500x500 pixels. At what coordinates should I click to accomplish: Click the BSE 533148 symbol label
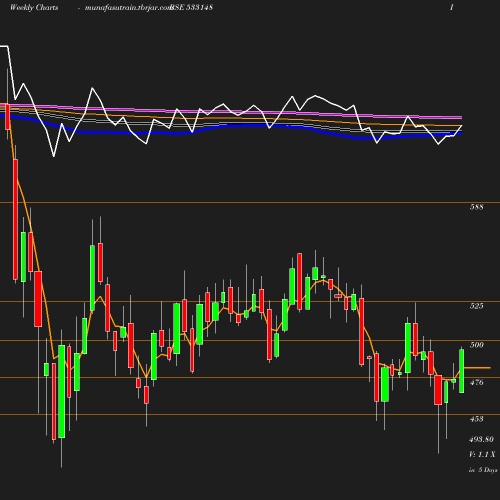(192, 8)
